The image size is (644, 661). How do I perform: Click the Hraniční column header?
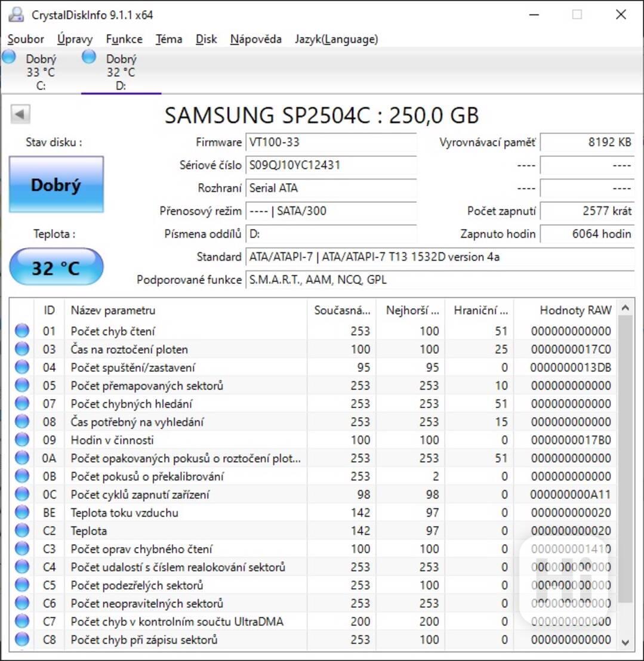click(x=479, y=310)
